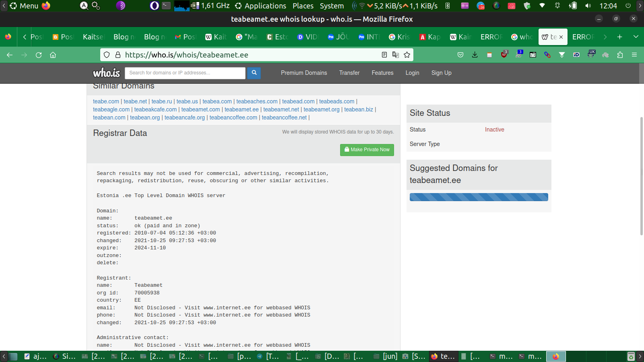
Task: Open Premium Domains in site navigation
Action: click(x=304, y=73)
